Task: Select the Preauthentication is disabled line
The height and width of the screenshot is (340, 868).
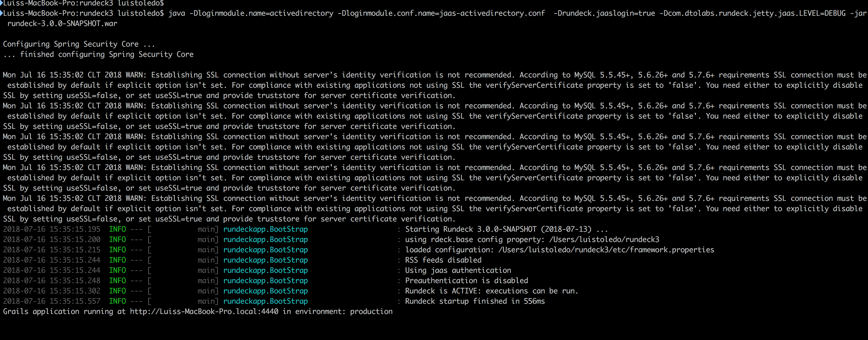Action: click(467, 281)
